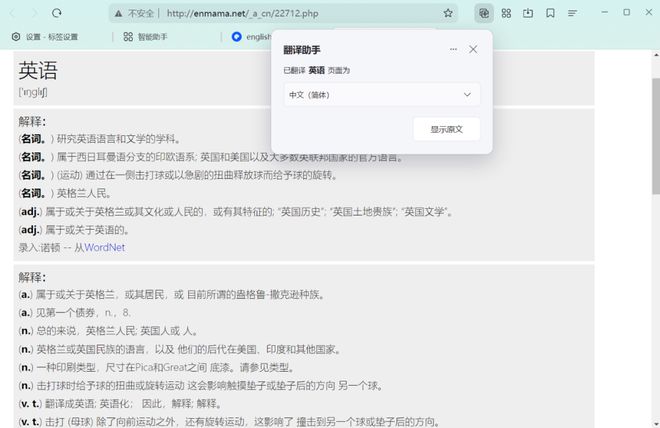Open the WordNet link
The width and height of the screenshot is (660, 428).
click(104, 247)
